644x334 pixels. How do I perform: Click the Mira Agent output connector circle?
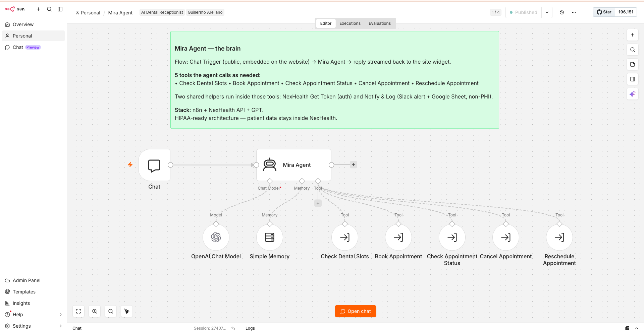pos(331,165)
